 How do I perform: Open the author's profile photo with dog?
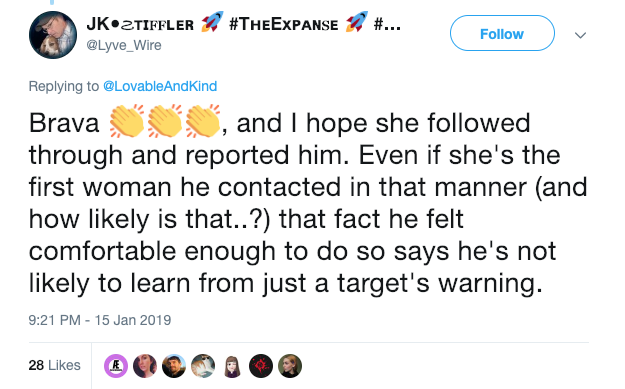[x=53, y=35]
